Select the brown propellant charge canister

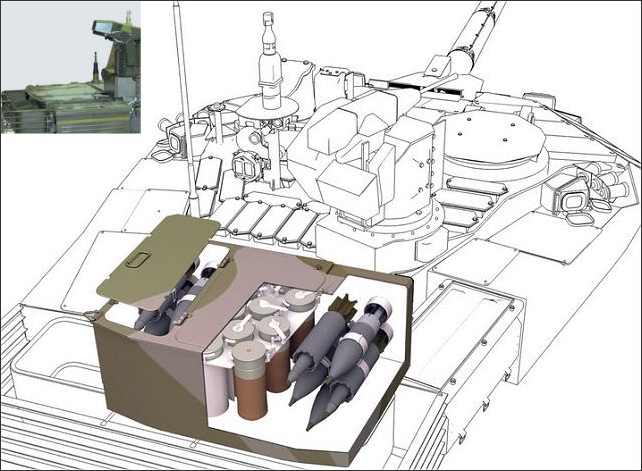[x=249, y=380]
